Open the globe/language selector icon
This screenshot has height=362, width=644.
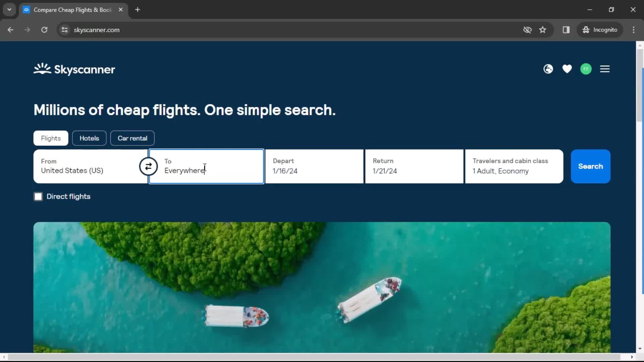[548, 69]
